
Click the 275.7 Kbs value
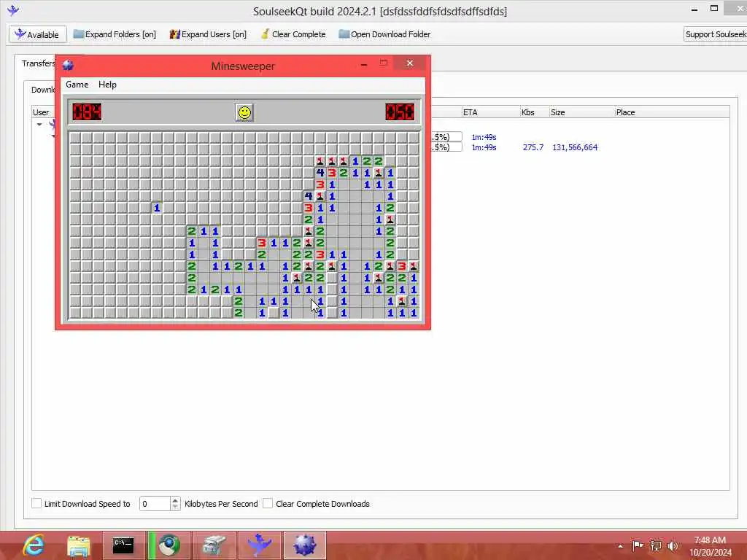pos(533,147)
